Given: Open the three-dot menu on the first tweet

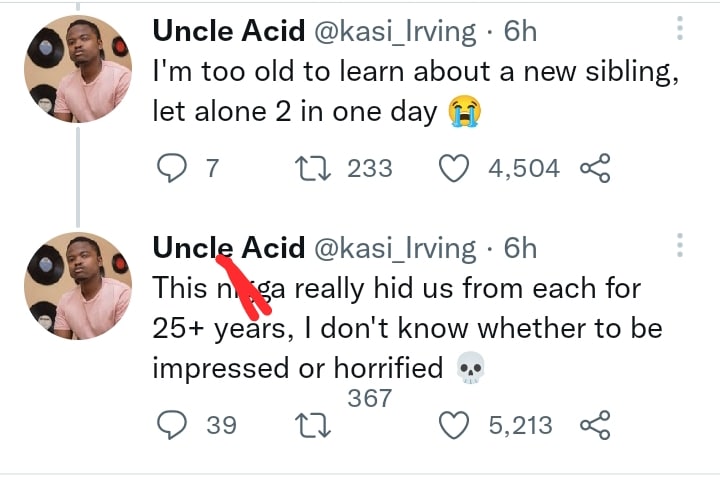Looking at the screenshot, I should click(x=680, y=30).
